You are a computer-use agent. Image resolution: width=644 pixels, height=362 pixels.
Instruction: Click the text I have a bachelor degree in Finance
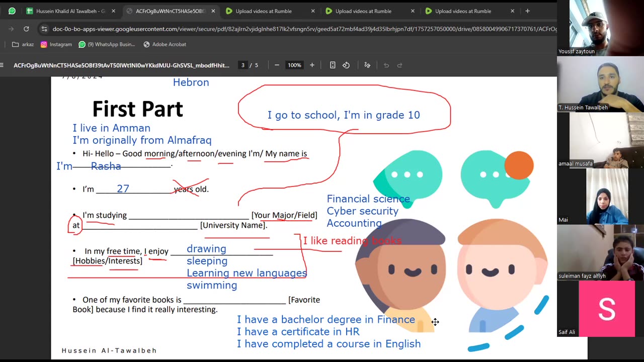coord(326,320)
